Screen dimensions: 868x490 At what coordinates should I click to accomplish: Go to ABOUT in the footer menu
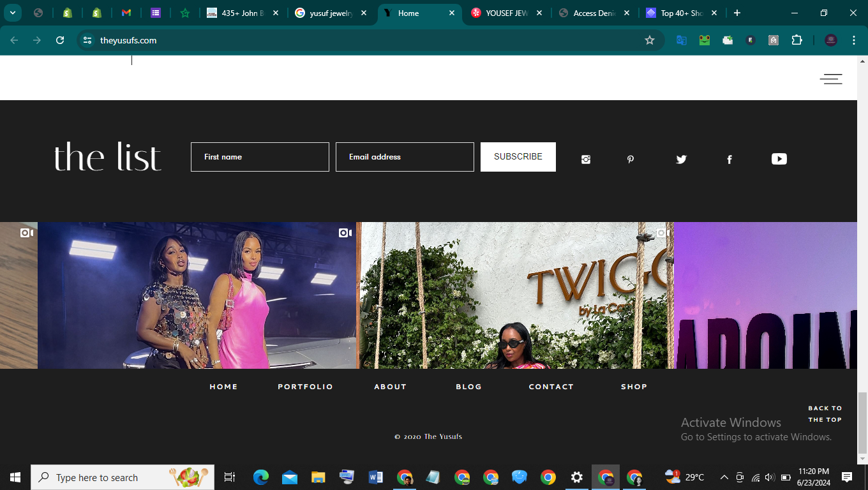tap(390, 387)
